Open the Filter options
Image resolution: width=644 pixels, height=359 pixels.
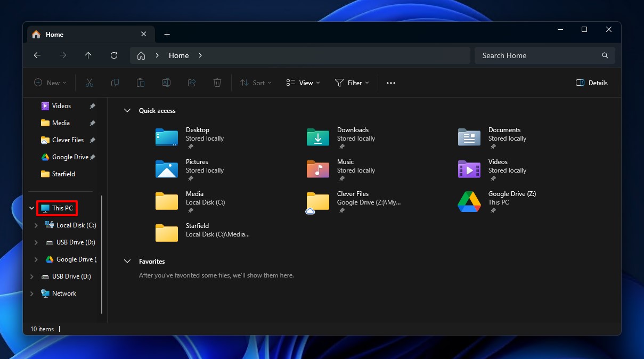pyautogui.click(x=352, y=83)
